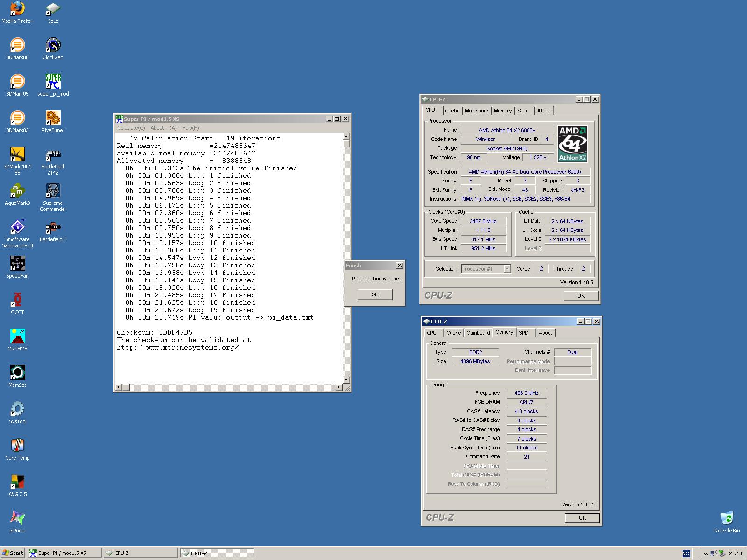Viewport: 747px width, 560px height.
Task: Open About tab in upper CPU-Z window
Action: point(544,111)
